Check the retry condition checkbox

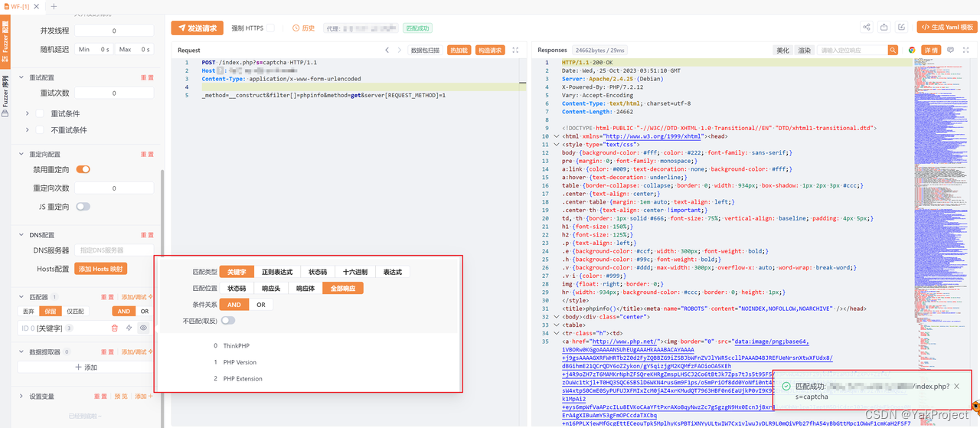[41, 113]
